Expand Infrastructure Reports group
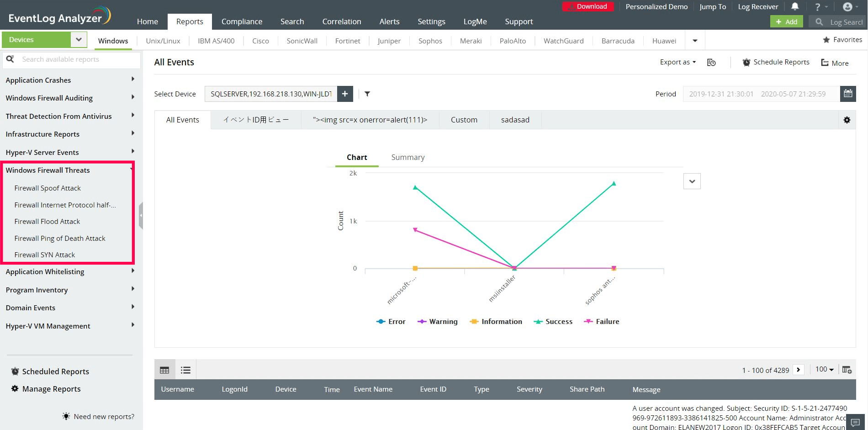The height and width of the screenshot is (430, 868). 132,133
